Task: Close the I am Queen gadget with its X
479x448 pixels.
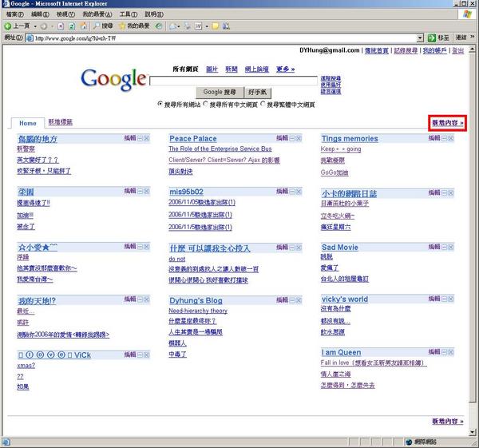Action: [450, 352]
